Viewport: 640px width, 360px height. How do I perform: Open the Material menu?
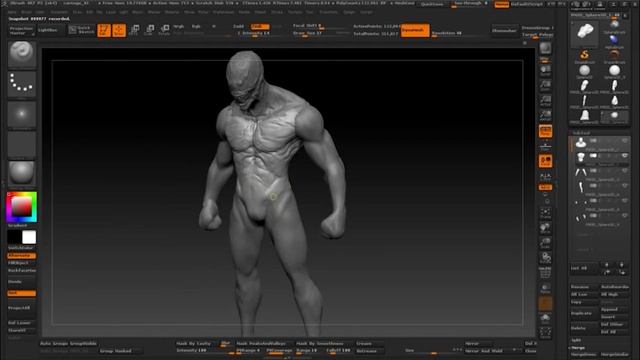tap(172, 12)
